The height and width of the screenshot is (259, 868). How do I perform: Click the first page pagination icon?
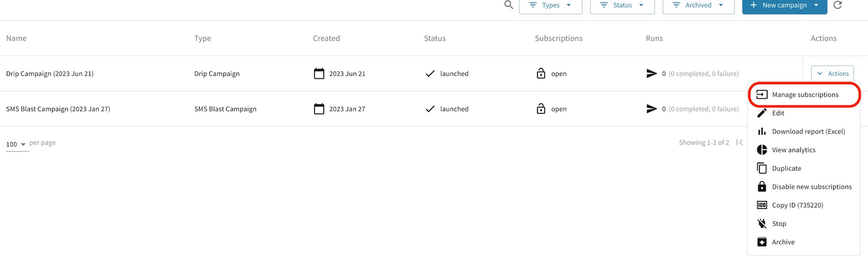click(740, 143)
